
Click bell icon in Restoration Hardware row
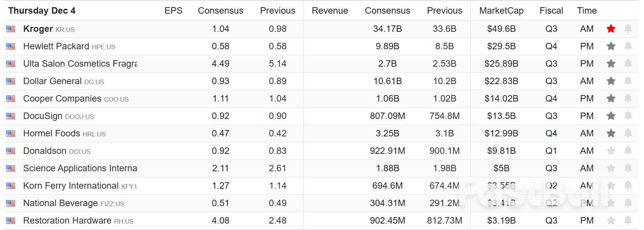click(x=628, y=221)
